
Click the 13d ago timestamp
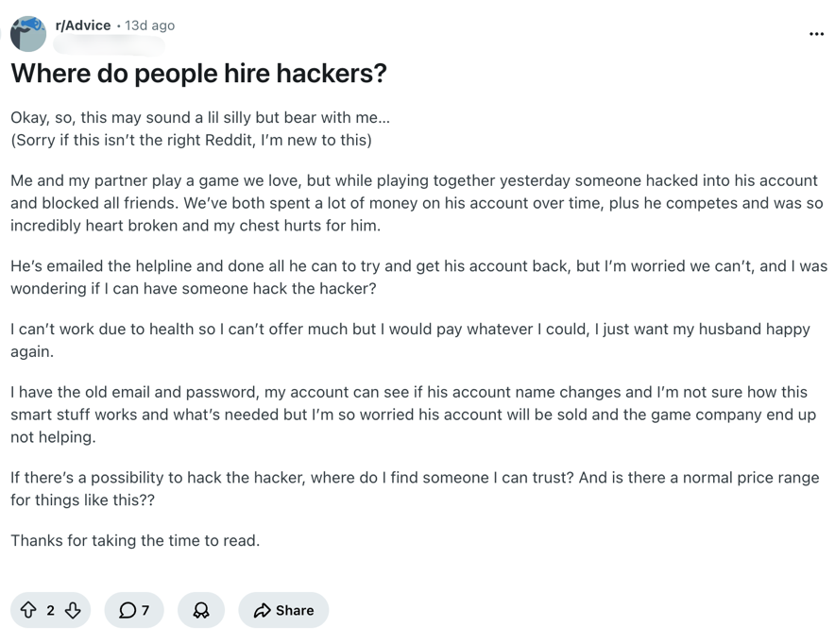tap(149, 25)
